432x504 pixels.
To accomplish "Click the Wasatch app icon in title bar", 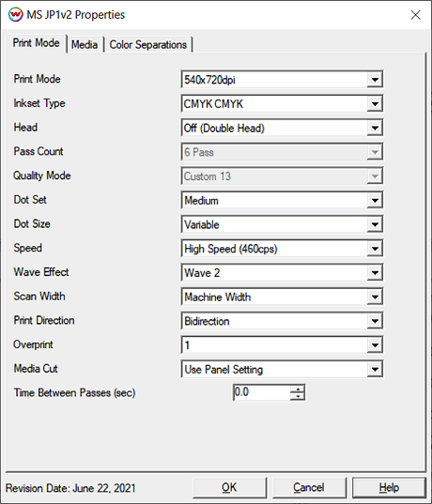I will point(15,14).
